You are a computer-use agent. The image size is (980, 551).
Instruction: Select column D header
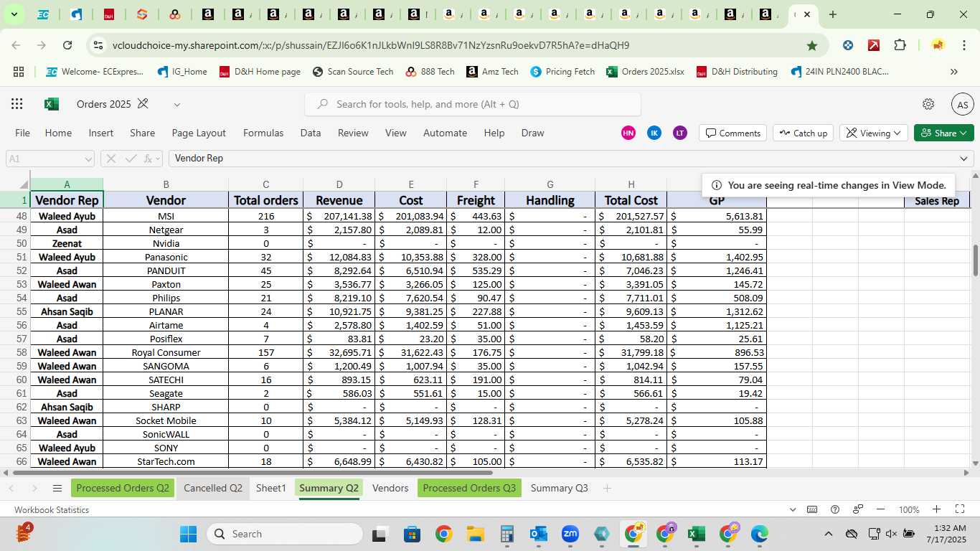click(x=339, y=184)
